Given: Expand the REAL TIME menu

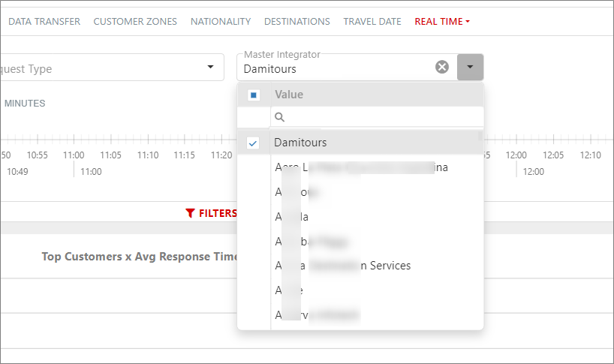Looking at the screenshot, I should [x=442, y=22].
